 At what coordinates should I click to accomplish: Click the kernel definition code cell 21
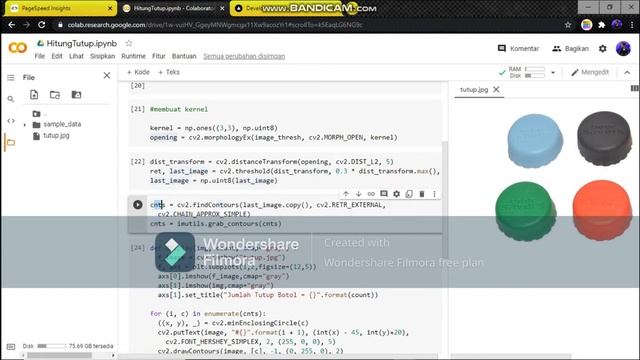pos(285,124)
